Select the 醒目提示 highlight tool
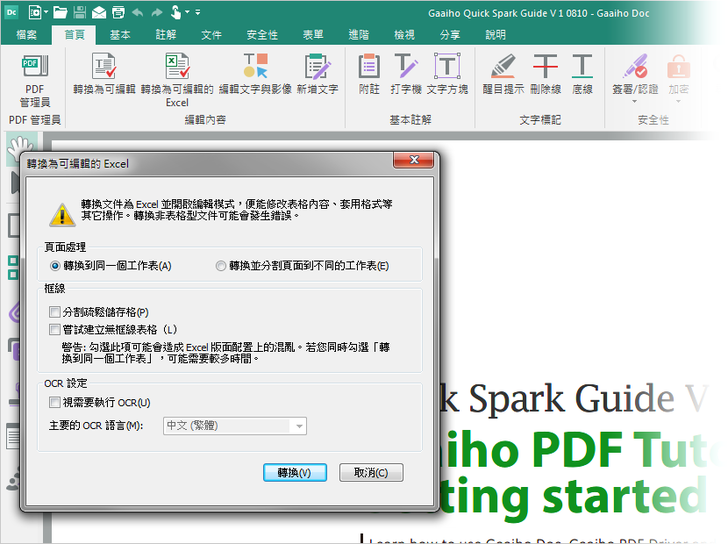The width and height of the screenshot is (728, 544). pyautogui.click(x=503, y=74)
